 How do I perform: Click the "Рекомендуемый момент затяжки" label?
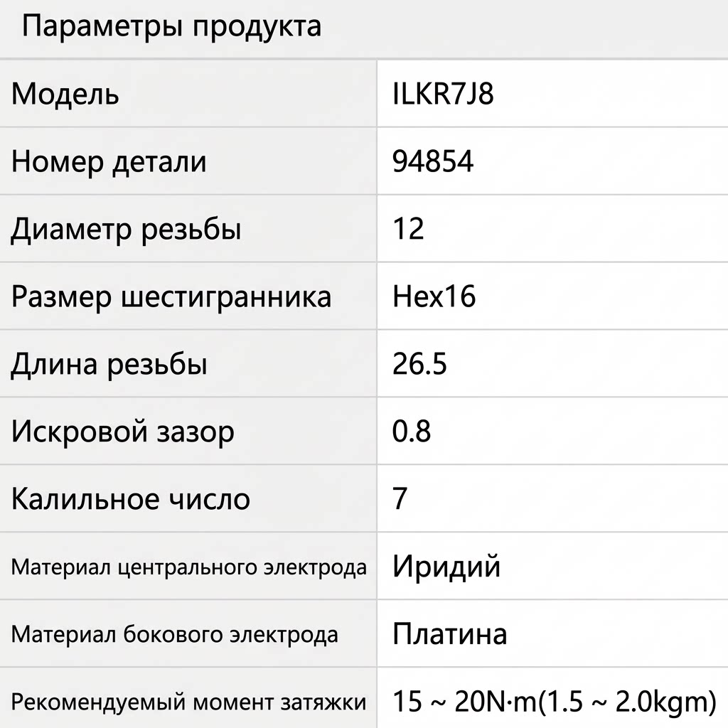189,702
